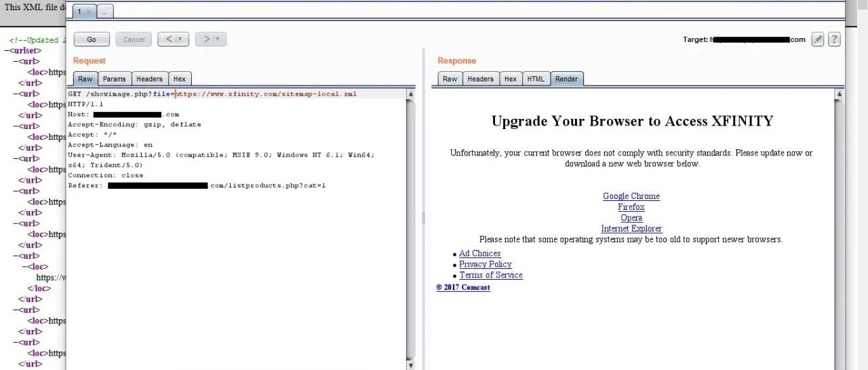Viewport: 868px width, 370px height.
Task: Click the User-Agent: Mozilla/5.0 line
Action: tap(221, 160)
